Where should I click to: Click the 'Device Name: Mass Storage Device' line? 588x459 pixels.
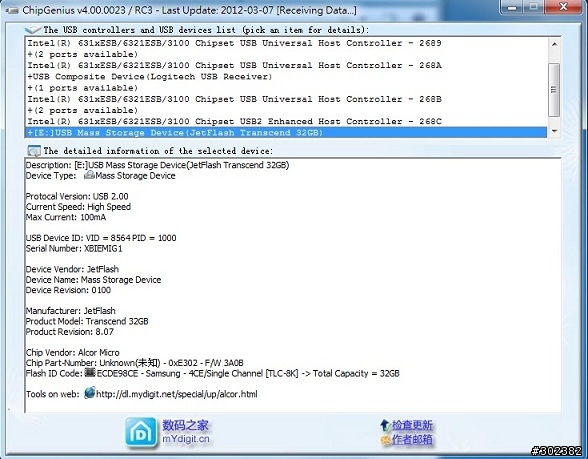coord(93,279)
